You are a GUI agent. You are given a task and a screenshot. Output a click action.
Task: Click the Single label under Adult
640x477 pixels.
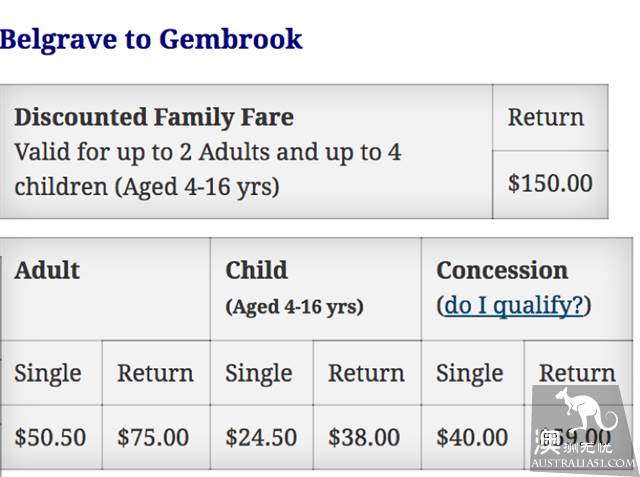[48, 374]
